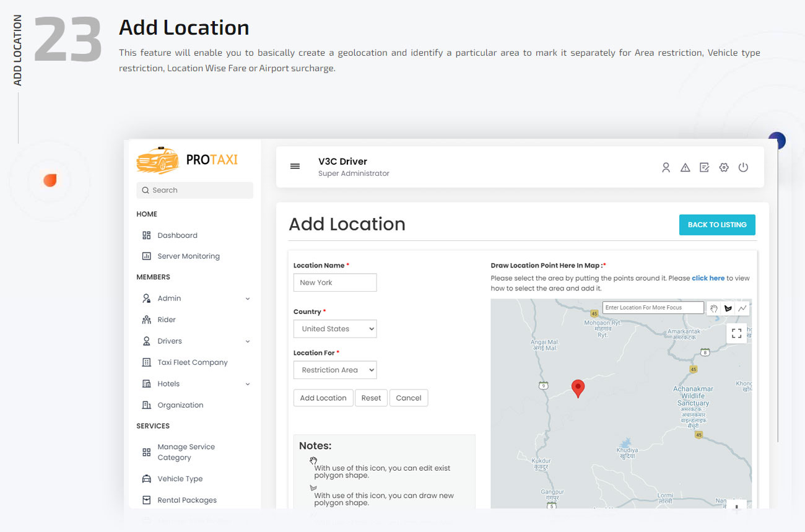Open the Country dropdown showing United States
This screenshot has height=532, width=805.
335,328
